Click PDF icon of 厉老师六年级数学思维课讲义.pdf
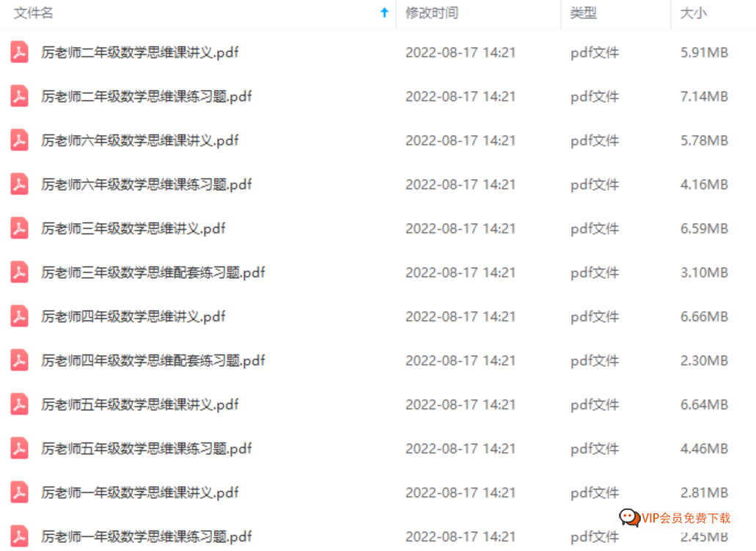 coord(19,140)
